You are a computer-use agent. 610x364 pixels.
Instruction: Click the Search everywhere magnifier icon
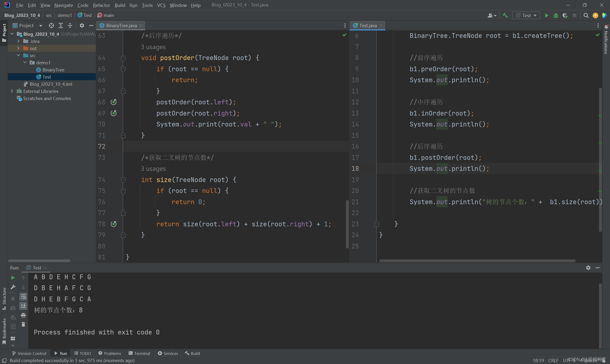586,15
